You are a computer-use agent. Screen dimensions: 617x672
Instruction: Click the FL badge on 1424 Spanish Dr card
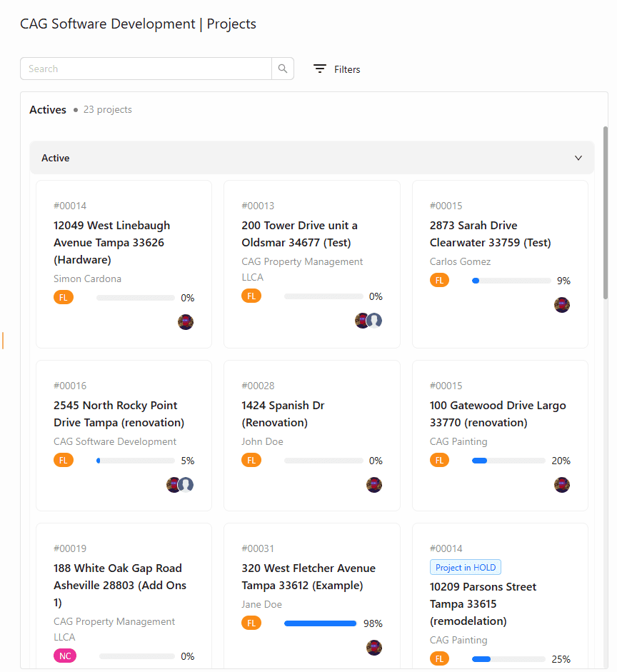(x=251, y=460)
